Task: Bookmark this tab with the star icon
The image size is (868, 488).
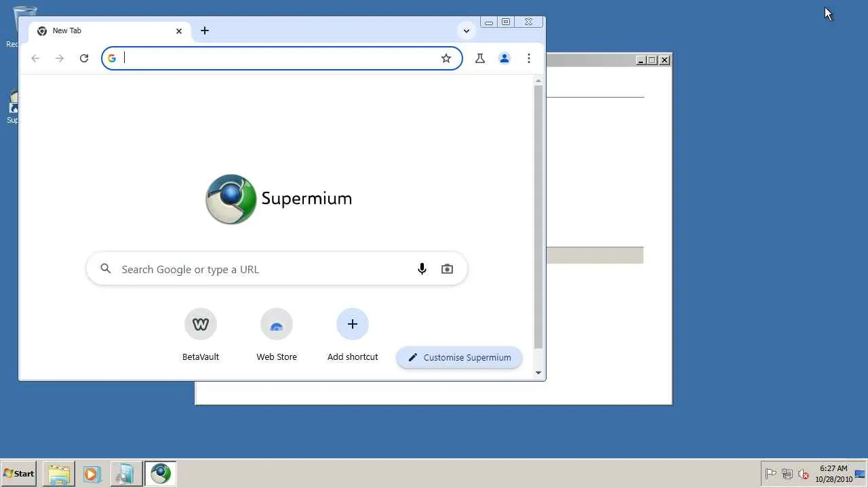Action: pos(446,58)
